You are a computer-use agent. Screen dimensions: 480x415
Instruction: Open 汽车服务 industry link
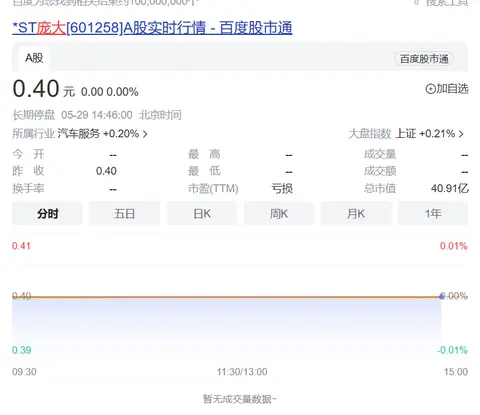pyautogui.click(x=79, y=134)
